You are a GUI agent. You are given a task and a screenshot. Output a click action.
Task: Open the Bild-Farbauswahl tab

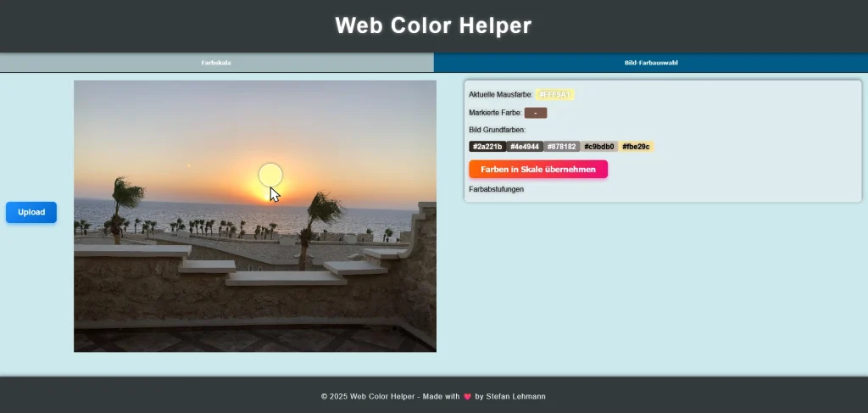click(650, 63)
